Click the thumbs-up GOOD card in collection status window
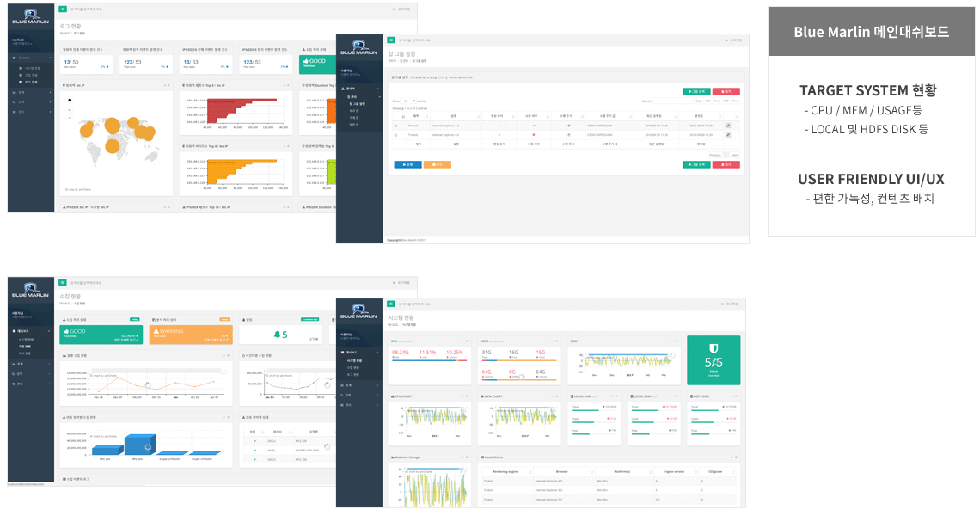The height and width of the screenshot is (516, 980). [x=101, y=335]
